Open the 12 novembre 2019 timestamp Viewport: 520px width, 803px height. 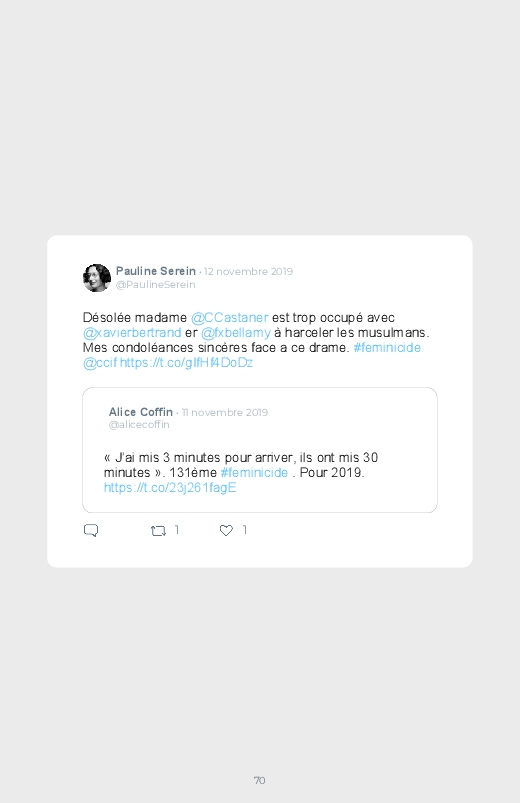pos(248,271)
